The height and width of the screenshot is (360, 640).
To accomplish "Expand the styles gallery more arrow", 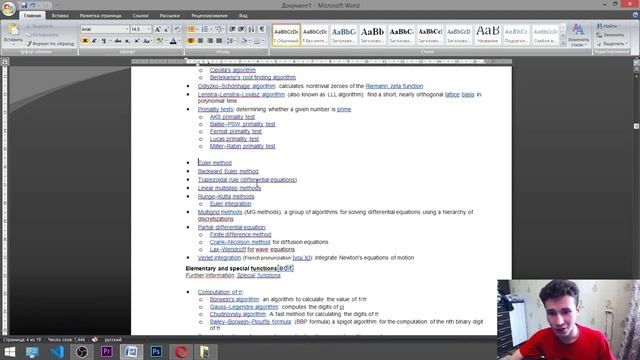I will pos(563,43).
